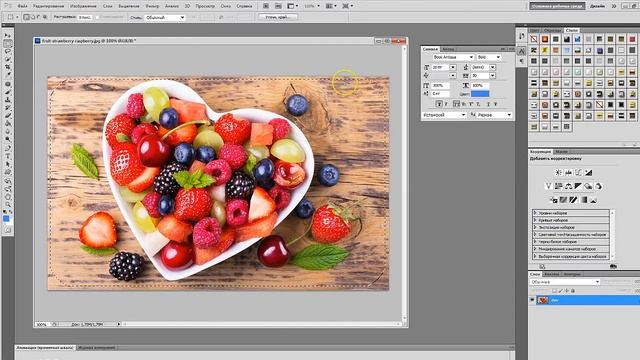Open the Bold font style dropdown

tap(489, 57)
